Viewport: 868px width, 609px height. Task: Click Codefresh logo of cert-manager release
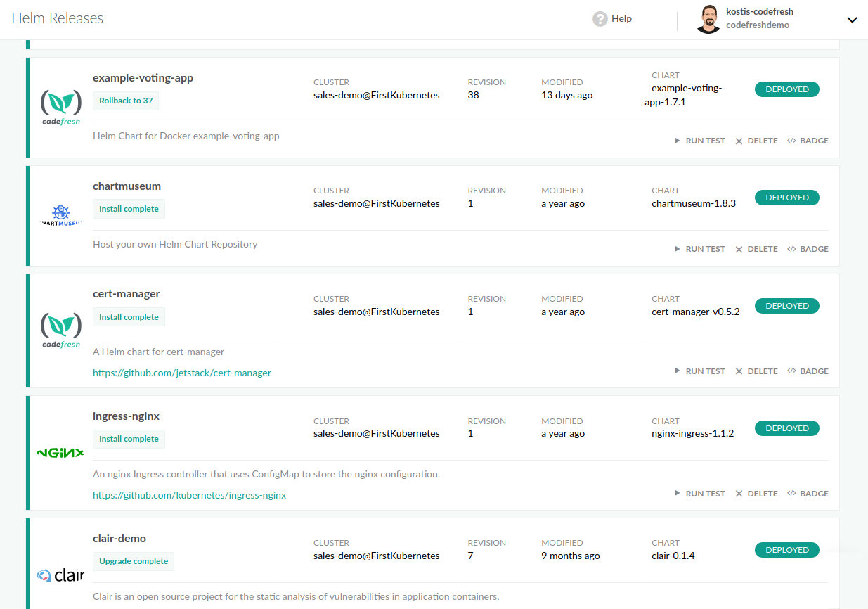[x=61, y=330]
